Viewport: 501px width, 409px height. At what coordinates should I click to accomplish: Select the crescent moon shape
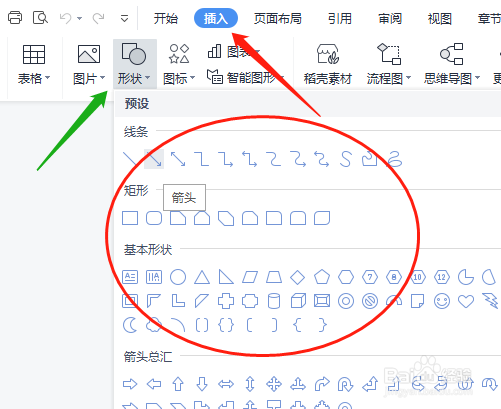(x=130, y=325)
